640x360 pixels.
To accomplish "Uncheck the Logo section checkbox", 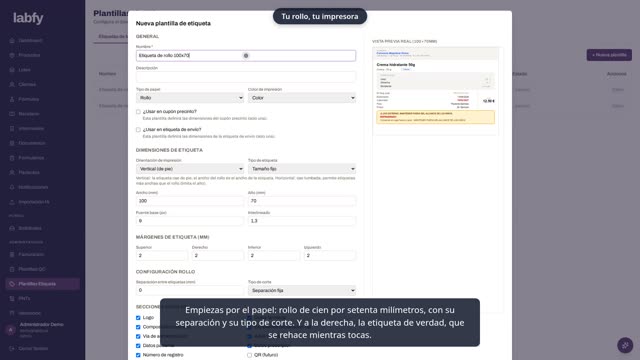I will pos(138,318).
